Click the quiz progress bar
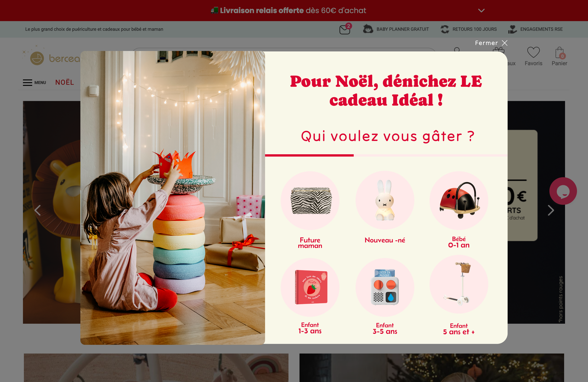Viewport: 588px width, 382px height. tap(386, 155)
